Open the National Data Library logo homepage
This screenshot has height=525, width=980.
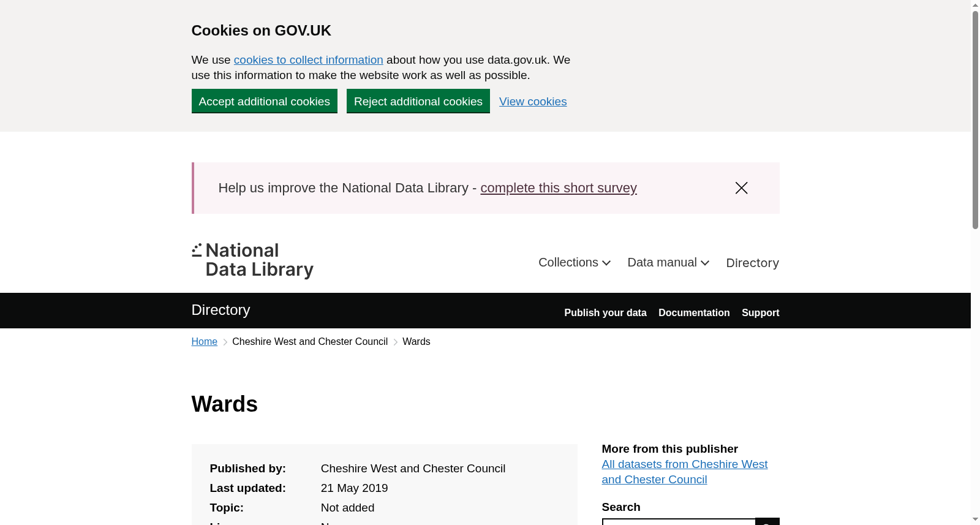tap(252, 260)
